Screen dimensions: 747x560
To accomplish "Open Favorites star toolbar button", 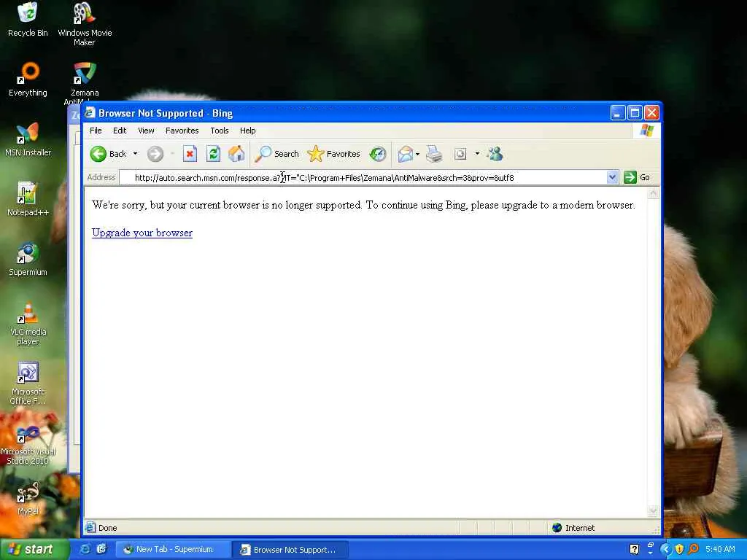I will point(333,154).
